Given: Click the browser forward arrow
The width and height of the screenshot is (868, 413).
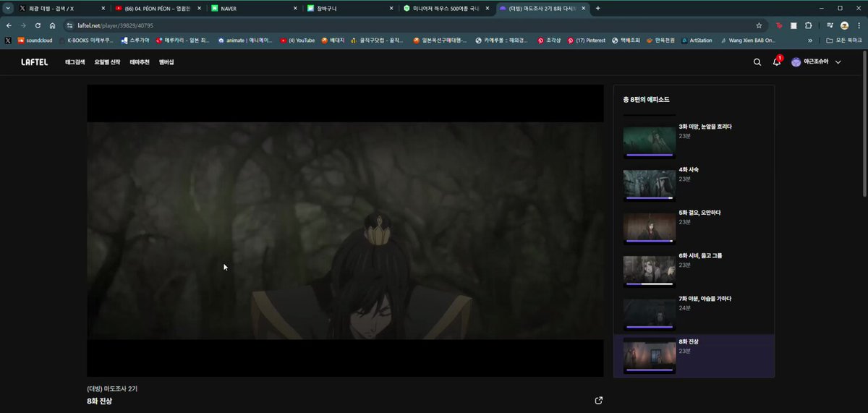Looking at the screenshot, I should pyautogui.click(x=23, y=25).
